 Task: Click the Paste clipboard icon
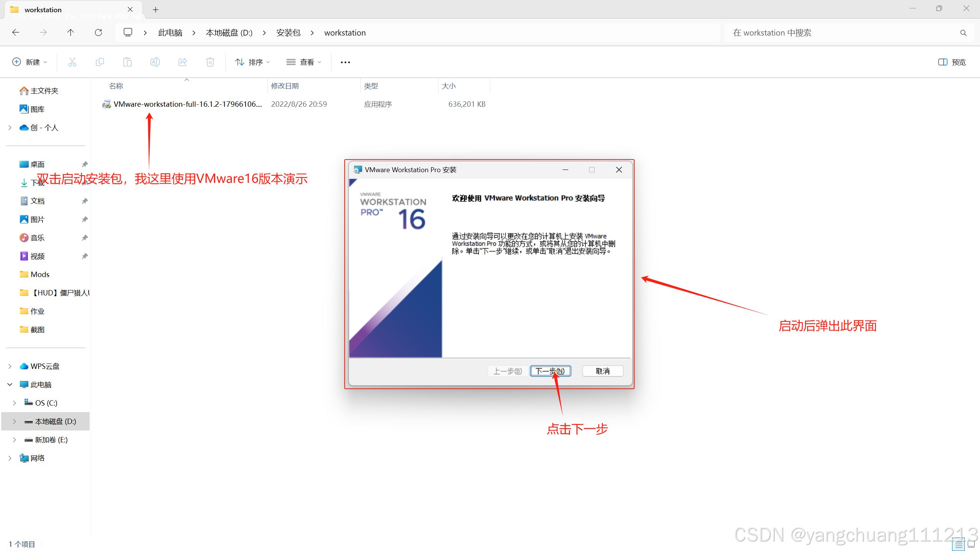coord(128,62)
